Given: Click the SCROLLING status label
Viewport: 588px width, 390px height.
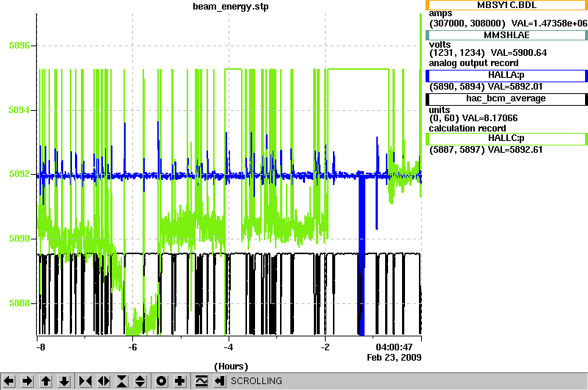Looking at the screenshot, I should (256, 381).
